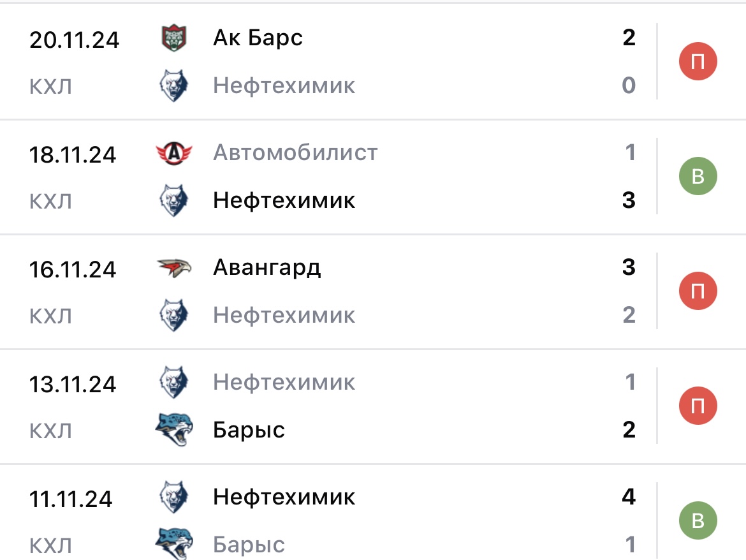746x560 pixels.
Task: Click Neftekhimik logo in 20.11.24 match
Action: tap(173, 85)
